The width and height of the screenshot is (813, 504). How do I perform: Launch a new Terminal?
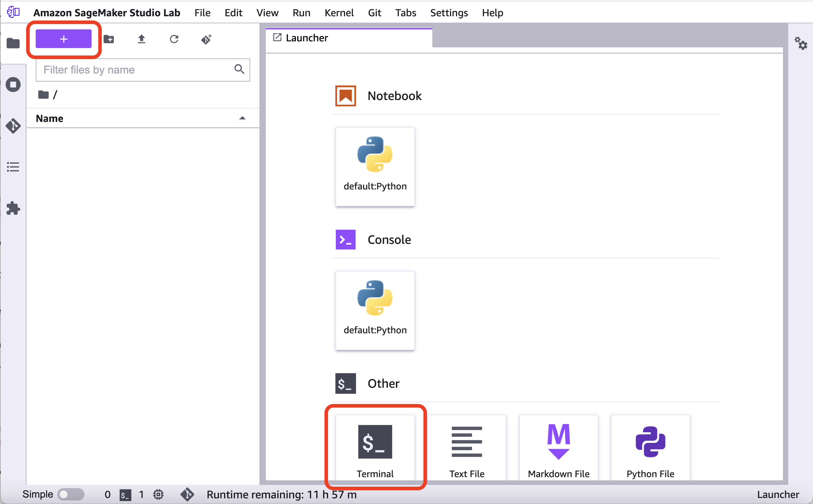coord(375,448)
